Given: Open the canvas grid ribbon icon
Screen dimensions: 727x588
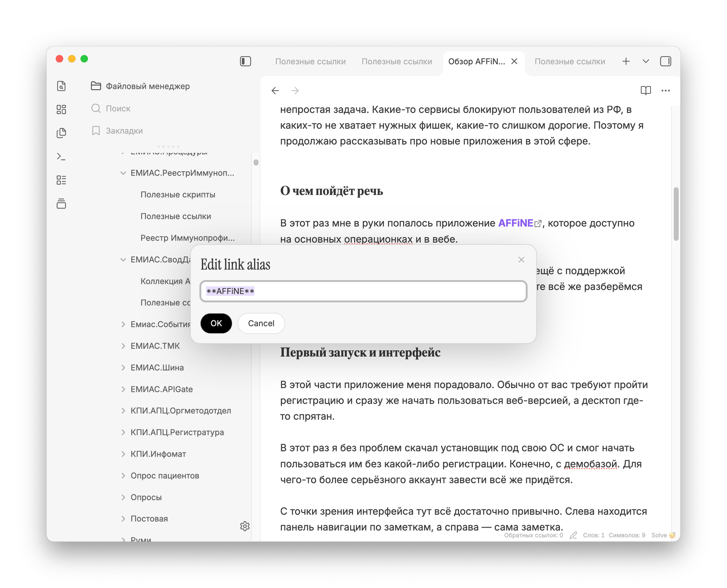Looking at the screenshot, I should [x=61, y=109].
